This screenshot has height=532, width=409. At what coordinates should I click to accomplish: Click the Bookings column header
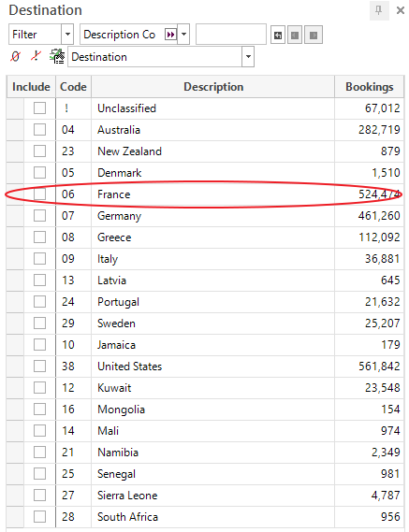click(370, 87)
